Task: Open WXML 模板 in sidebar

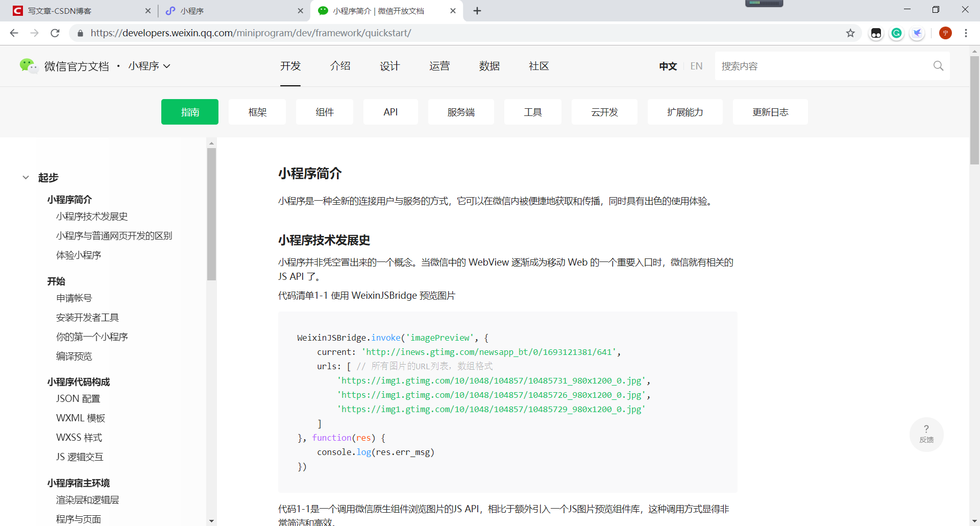Action: click(81, 418)
